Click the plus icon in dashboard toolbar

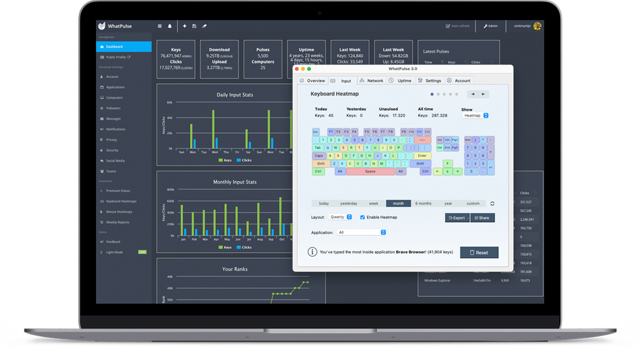click(x=184, y=26)
